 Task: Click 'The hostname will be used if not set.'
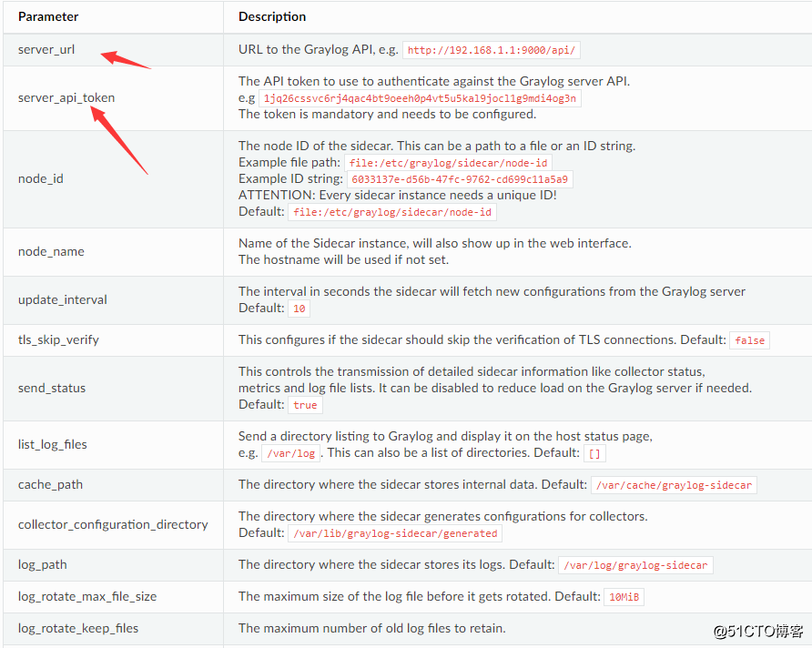(x=343, y=259)
